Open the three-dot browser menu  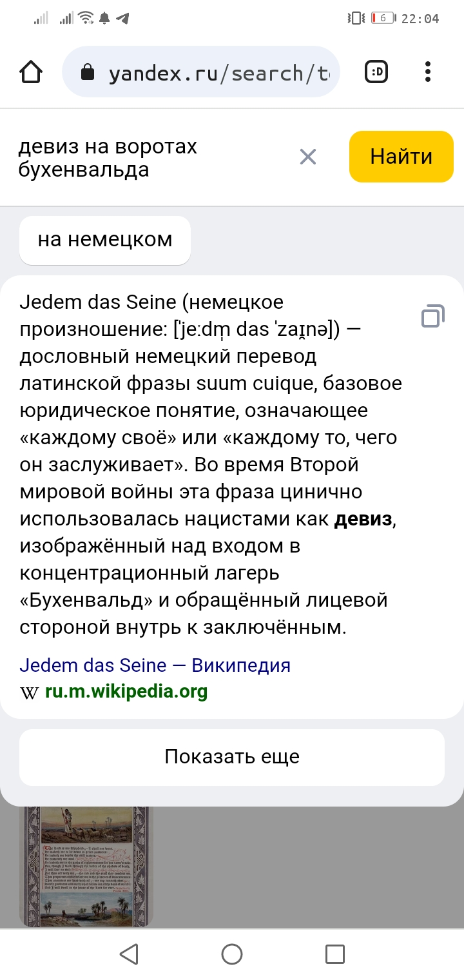(428, 72)
